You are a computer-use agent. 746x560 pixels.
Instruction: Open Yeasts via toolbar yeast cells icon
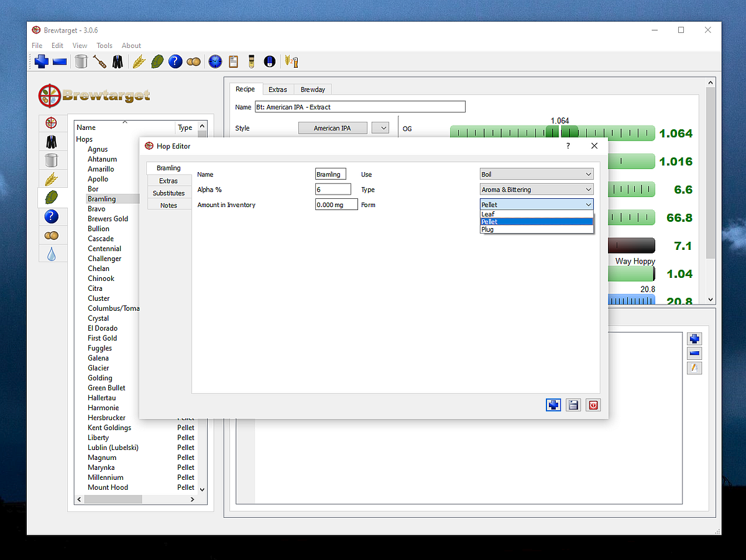tap(194, 61)
